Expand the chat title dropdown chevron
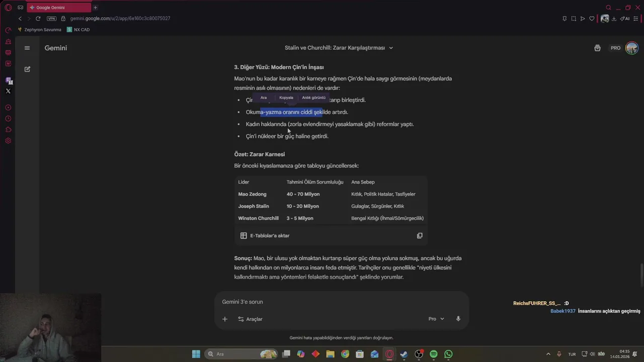644x362 pixels. (x=391, y=48)
